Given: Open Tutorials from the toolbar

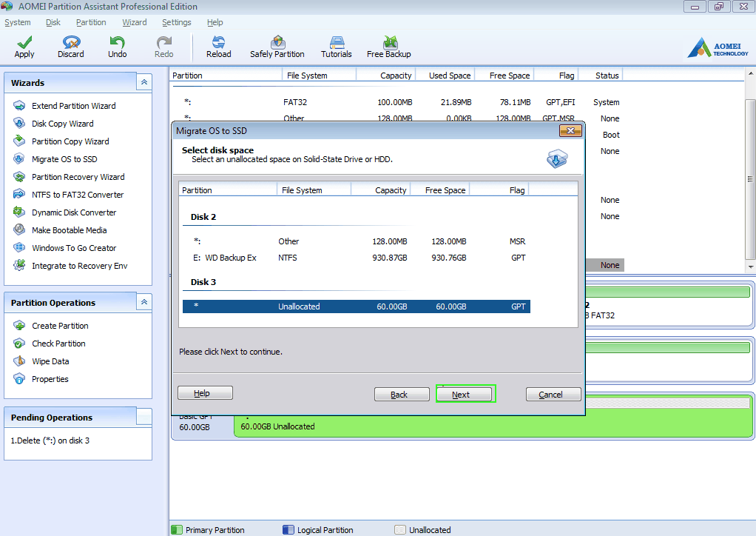Looking at the screenshot, I should pos(337,47).
